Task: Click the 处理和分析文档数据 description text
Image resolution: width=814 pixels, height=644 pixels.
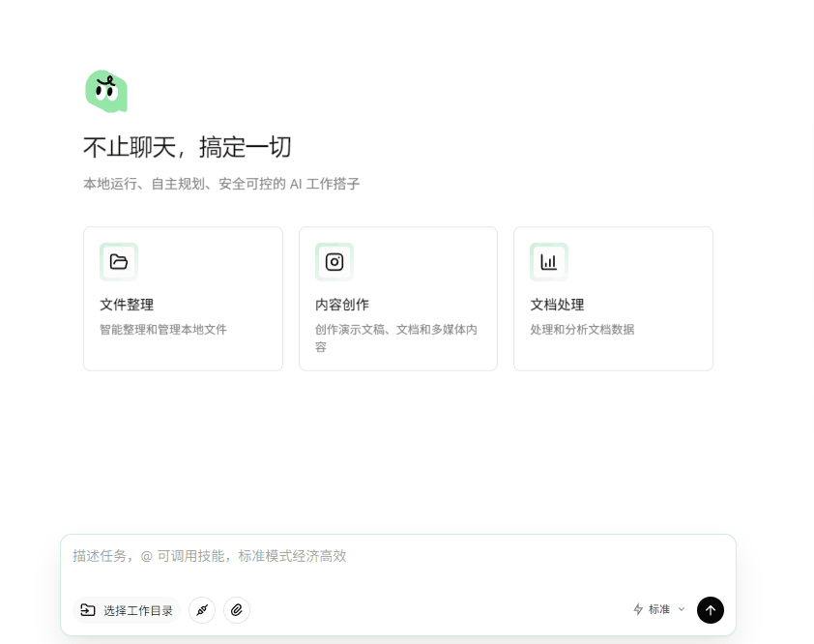Action: click(581, 329)
